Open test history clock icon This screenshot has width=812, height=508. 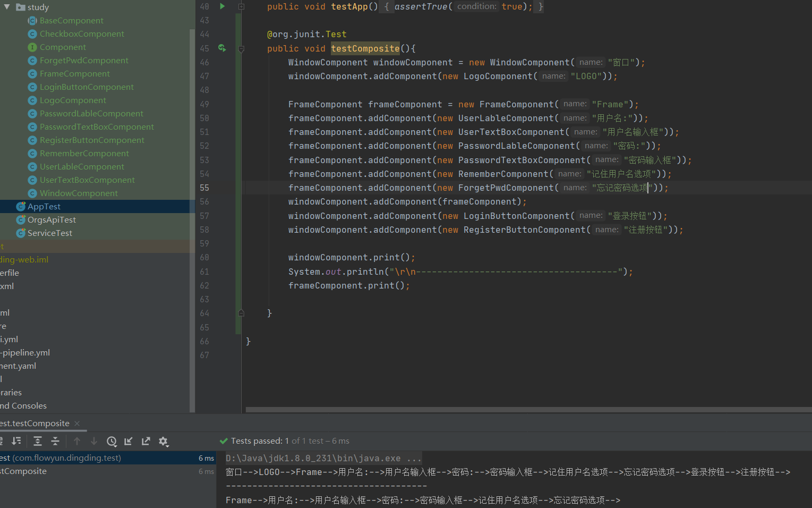112,441
